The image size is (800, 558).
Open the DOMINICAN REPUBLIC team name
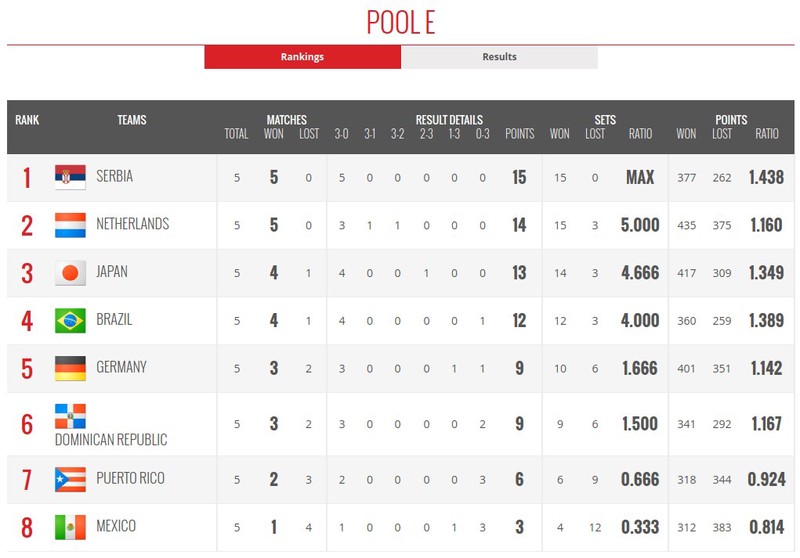(x=111, y=440)
